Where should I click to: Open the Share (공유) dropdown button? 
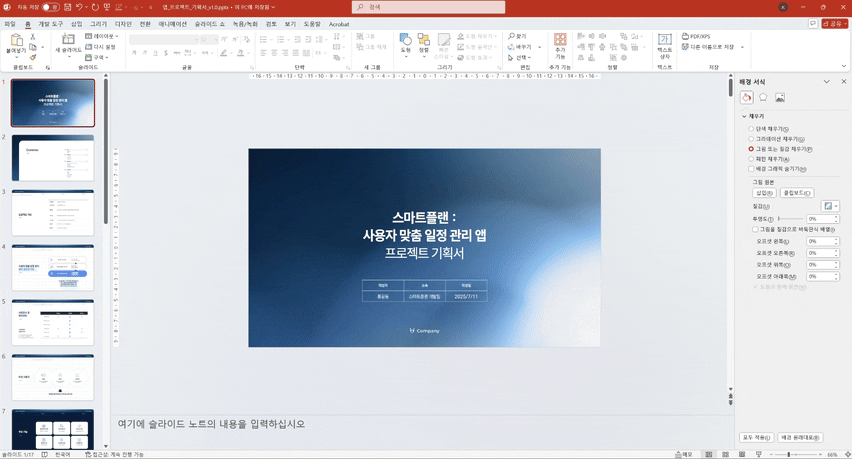click(835, 24)
